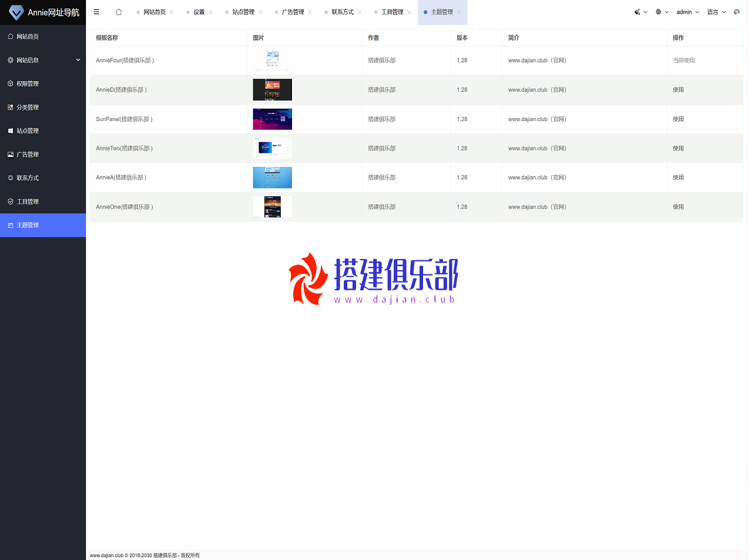Viewport: 748px width, 560px height.
Task: Collapse the sidebar with the hamburger icon
Action: tap(96, 12)
